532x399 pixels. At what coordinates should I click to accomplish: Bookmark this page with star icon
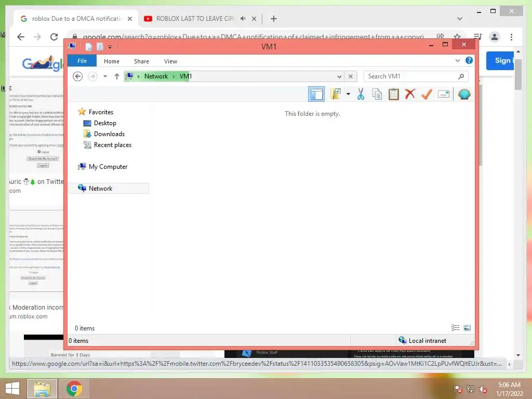[457, 36]
